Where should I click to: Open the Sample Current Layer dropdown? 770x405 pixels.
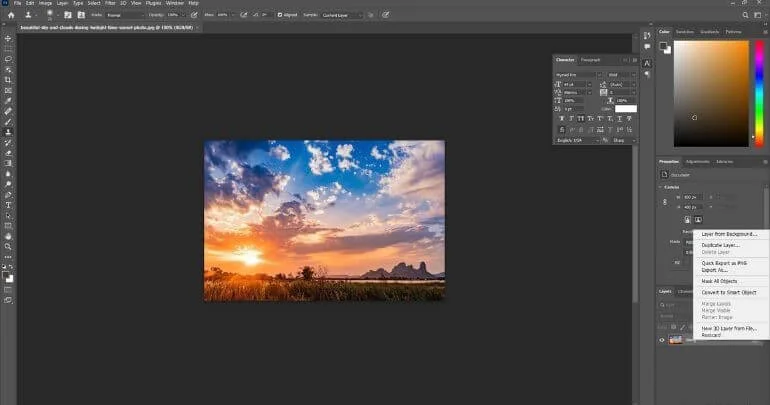[x=342, y=15]
